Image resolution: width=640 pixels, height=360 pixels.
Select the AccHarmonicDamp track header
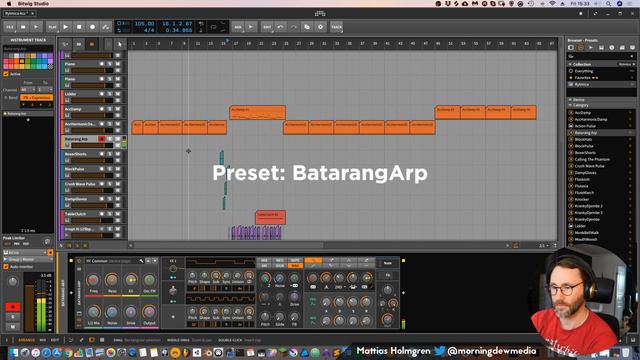coord(80,124)
